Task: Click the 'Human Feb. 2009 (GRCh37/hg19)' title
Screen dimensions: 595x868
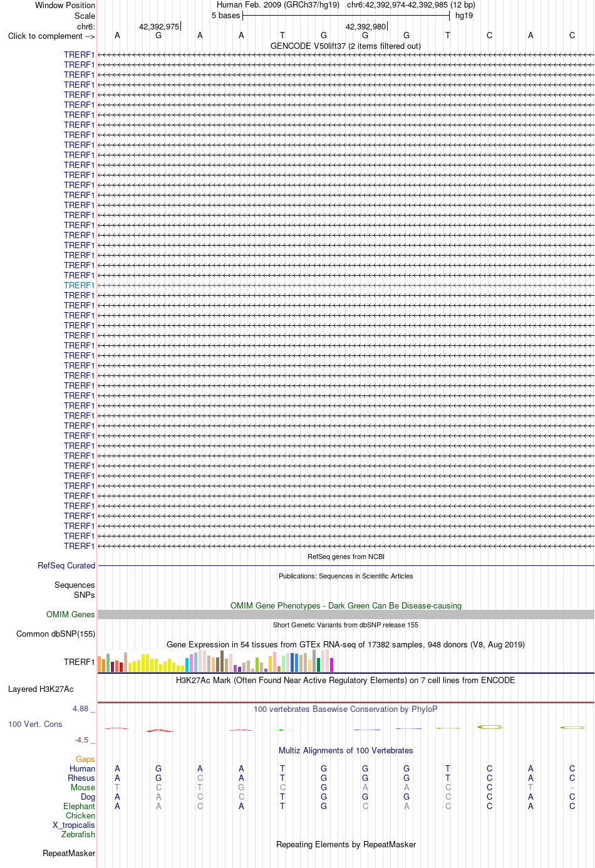Action: click(278, 4)
